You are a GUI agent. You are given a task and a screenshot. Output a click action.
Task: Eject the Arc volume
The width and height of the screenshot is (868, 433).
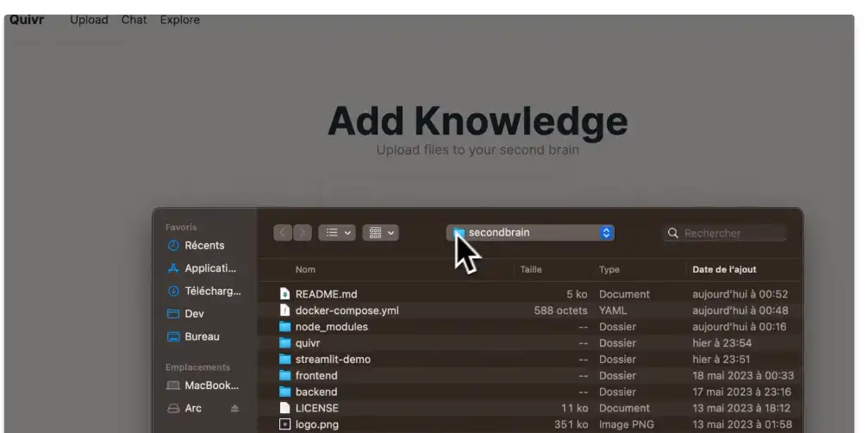(x=234, y=408)
